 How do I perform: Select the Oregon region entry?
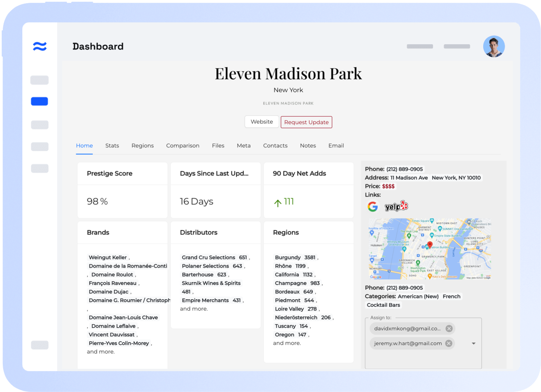coord(291,335)
